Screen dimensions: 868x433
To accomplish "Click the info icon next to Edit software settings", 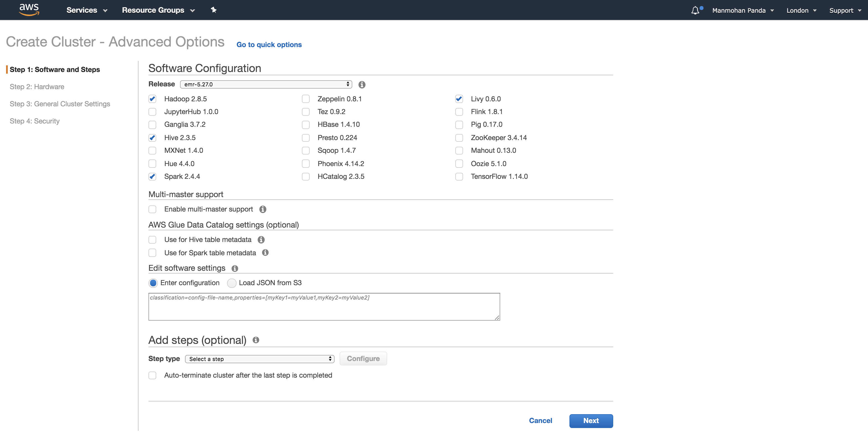I will tap(235, 268).
